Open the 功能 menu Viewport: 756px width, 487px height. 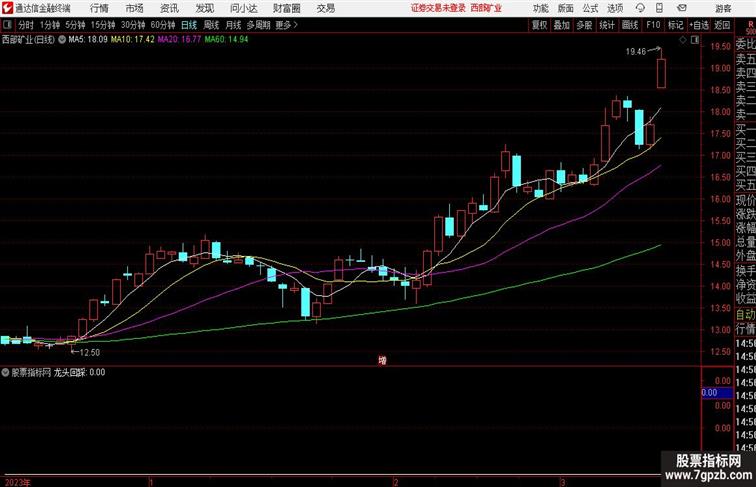click(540, 8)
